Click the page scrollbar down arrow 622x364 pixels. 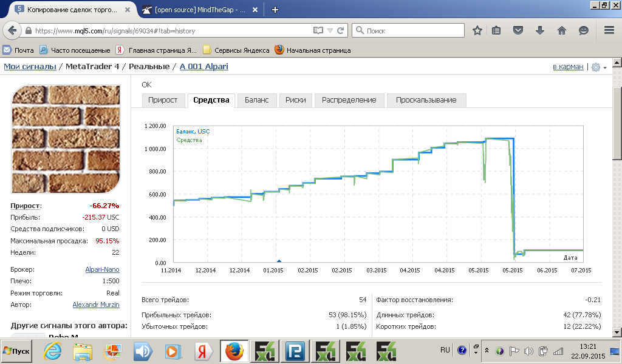tap(617, 332)
